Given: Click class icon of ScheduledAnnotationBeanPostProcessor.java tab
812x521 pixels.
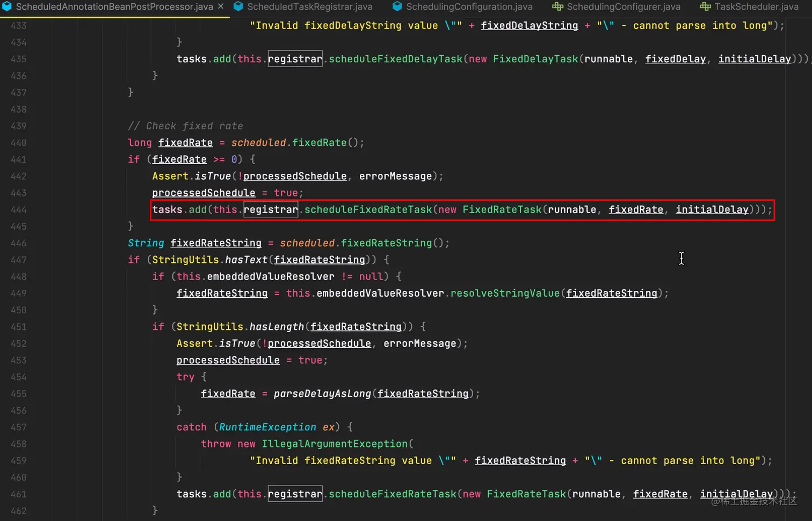Looking at the screenshot, I should [7, 7].
